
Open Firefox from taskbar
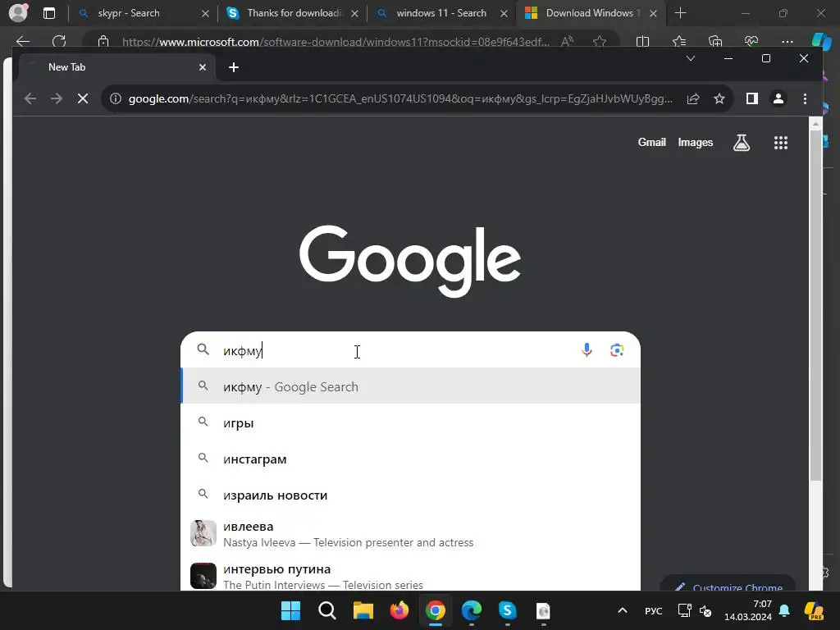tap(399, 610)
